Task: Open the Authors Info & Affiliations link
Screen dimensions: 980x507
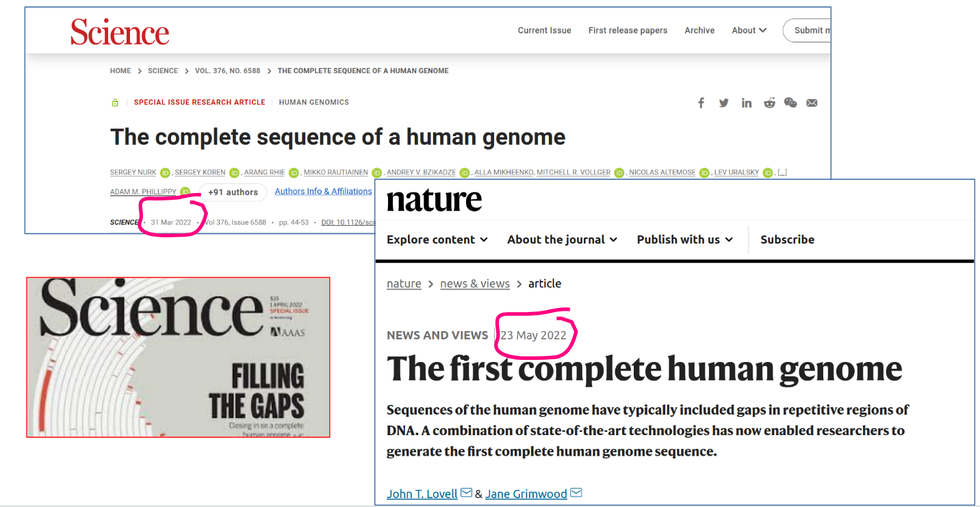Action: tap(323, 192)
